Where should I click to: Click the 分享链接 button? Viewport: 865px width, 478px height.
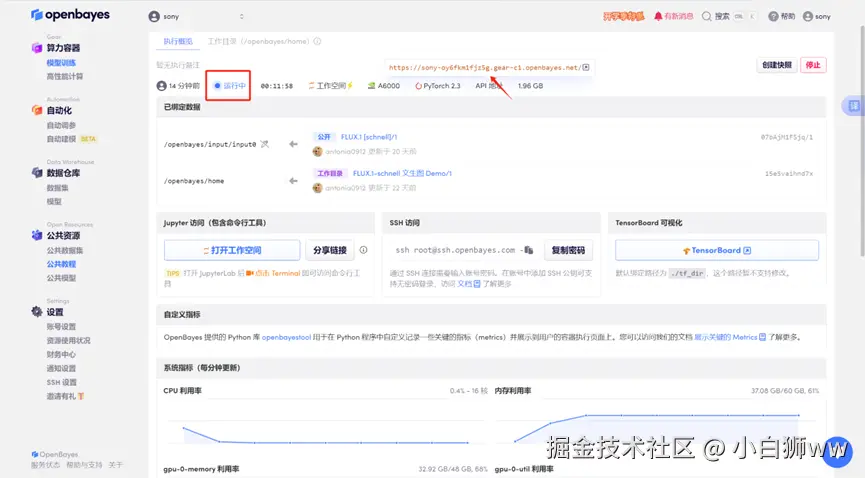point(329,250)
